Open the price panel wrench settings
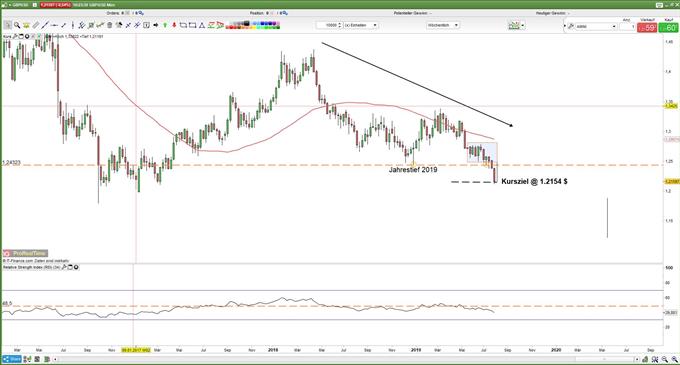 coord(15,36)
